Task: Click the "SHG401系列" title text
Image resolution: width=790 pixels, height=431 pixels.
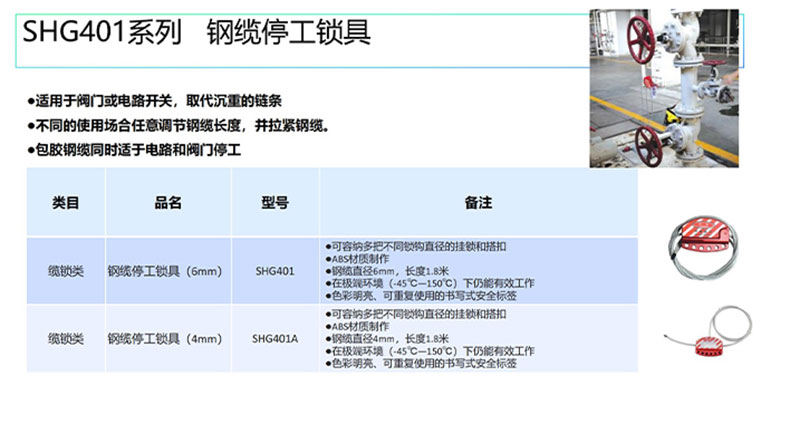Action: click(x=101, y=33)
